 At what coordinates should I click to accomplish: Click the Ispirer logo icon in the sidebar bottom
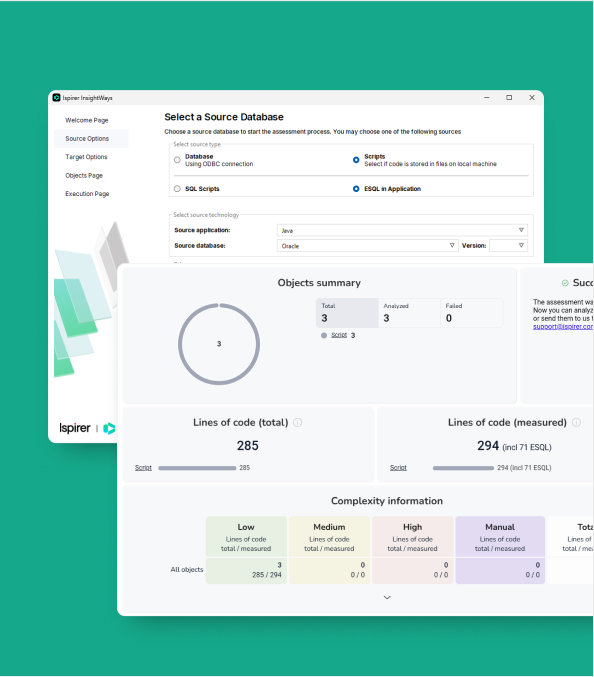109,428
